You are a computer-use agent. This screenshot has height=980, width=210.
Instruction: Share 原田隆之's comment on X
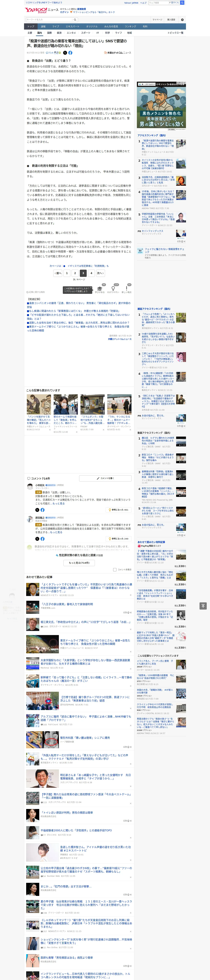[x=37, y=539]
